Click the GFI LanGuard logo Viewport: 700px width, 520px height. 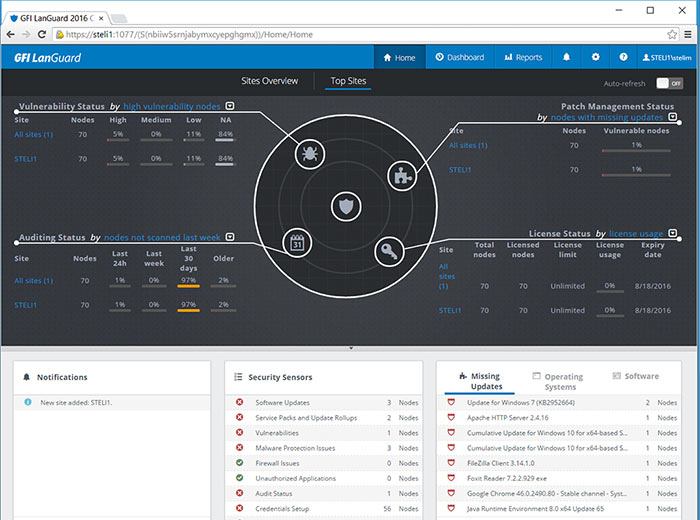pyautogui.click(x=47, y=58)
